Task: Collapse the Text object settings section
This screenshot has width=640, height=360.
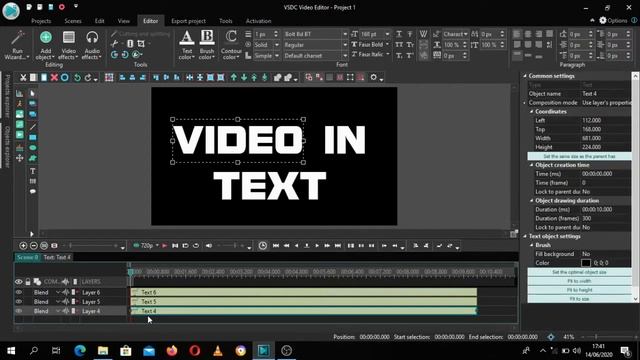Action: [x=525, y=236]
